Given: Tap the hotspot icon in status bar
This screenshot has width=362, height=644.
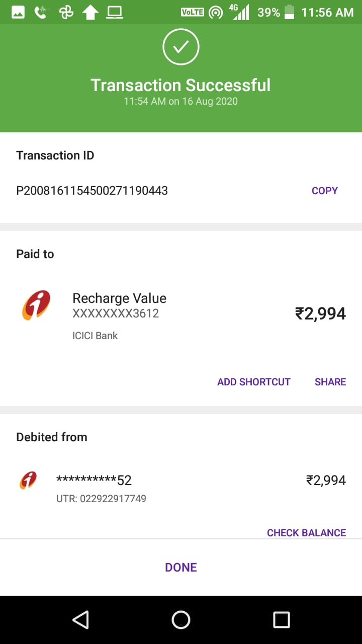Looking at the screenshot, I should pyautogui.click(x=216, y=13).
